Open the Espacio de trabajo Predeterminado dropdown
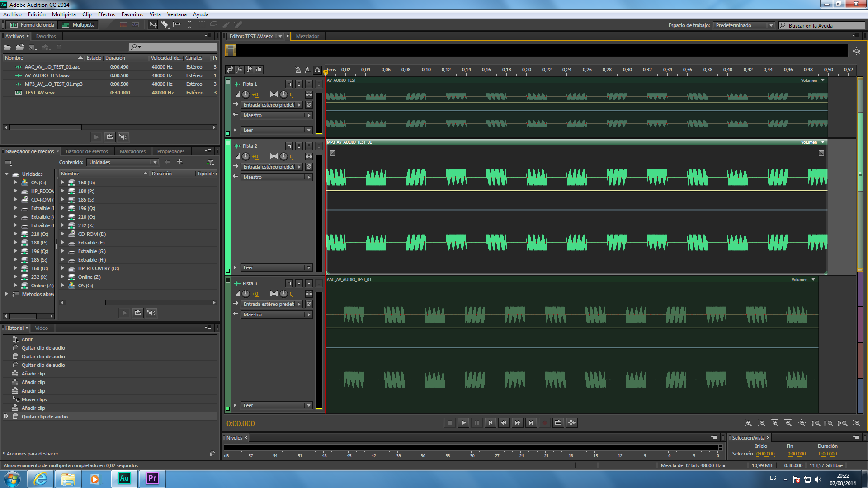868x488 pixels. click(744, 25)
